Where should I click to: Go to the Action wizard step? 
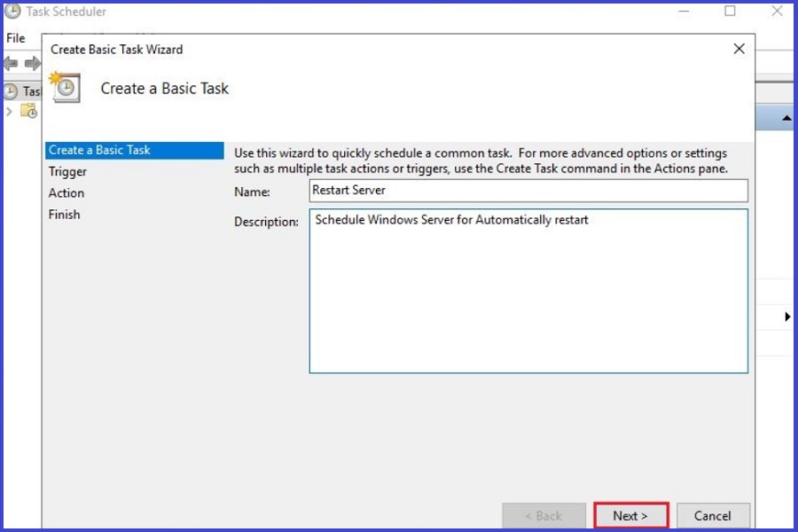66,192
